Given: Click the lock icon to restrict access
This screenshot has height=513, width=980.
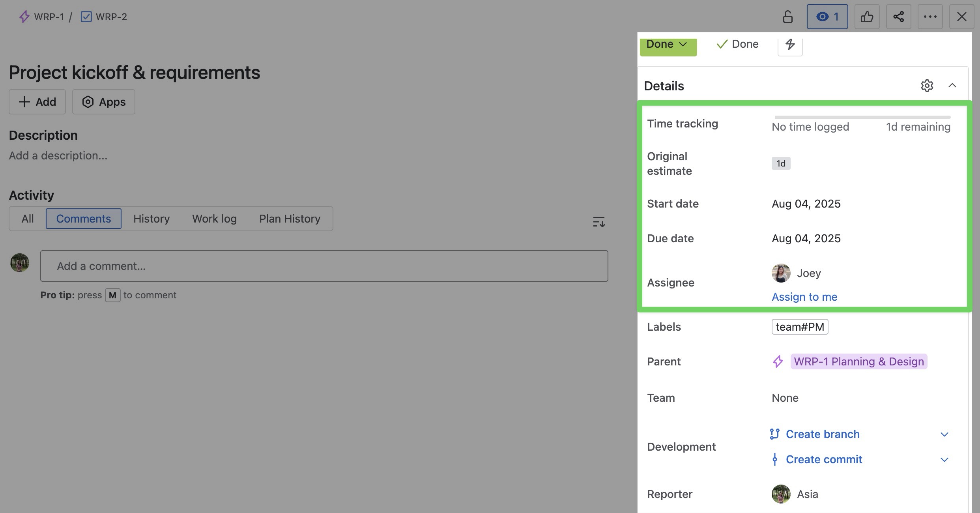Looking at the screenshot, I should point(788,17).
